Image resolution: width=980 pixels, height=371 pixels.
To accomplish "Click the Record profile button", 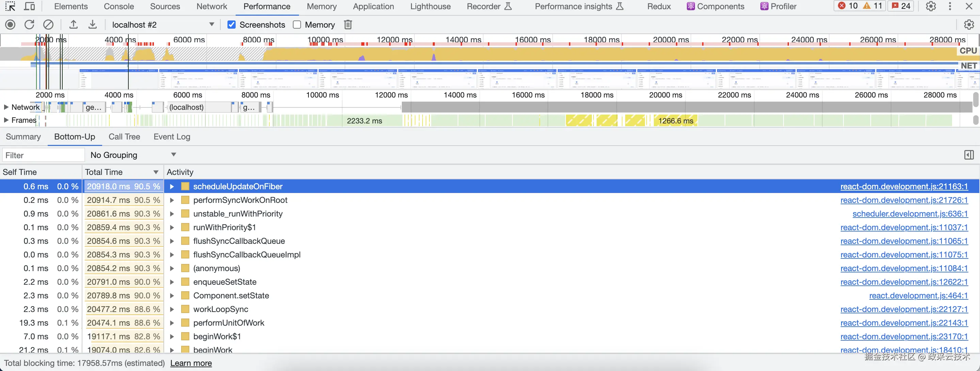I will [x=10, y=25].
